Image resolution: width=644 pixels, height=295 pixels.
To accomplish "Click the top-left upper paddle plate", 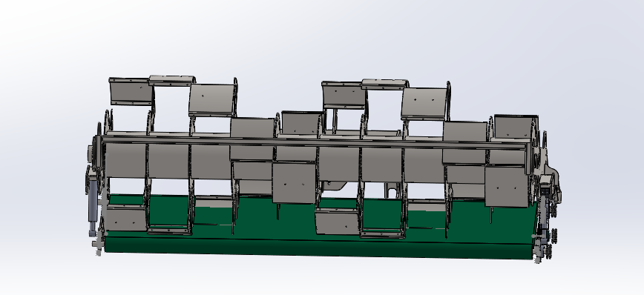I will click(131, 91).
